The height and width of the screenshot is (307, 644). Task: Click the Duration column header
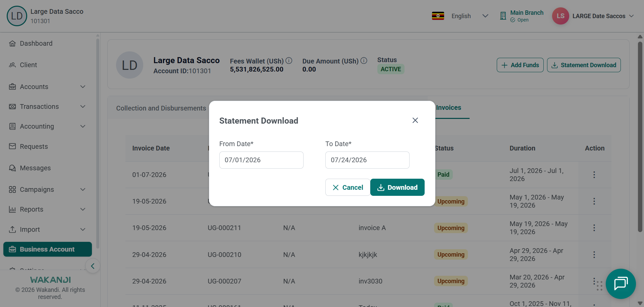522,148
